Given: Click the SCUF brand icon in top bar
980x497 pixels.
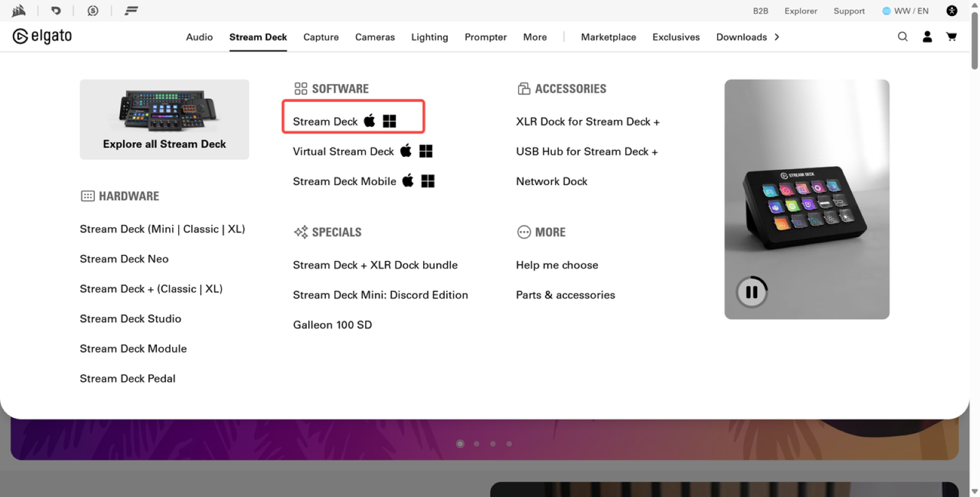Looking at the screenshot, I should pos(56,10).
